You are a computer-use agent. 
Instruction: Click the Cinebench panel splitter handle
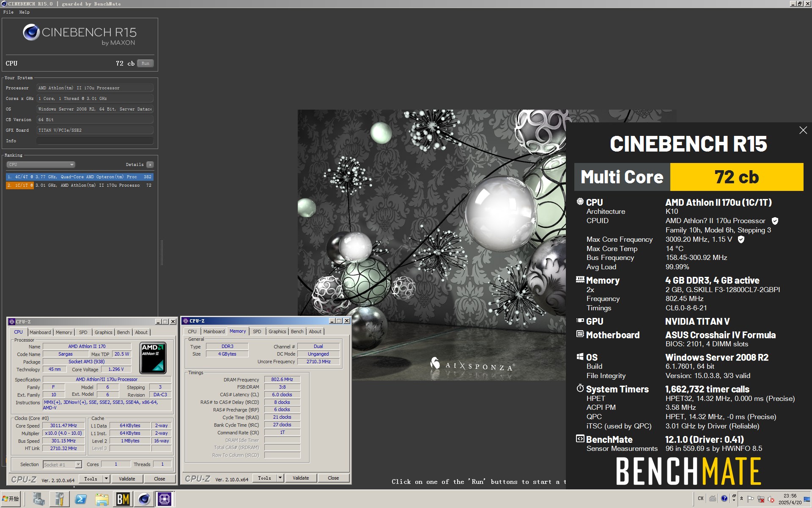click(x=162, y=253)
